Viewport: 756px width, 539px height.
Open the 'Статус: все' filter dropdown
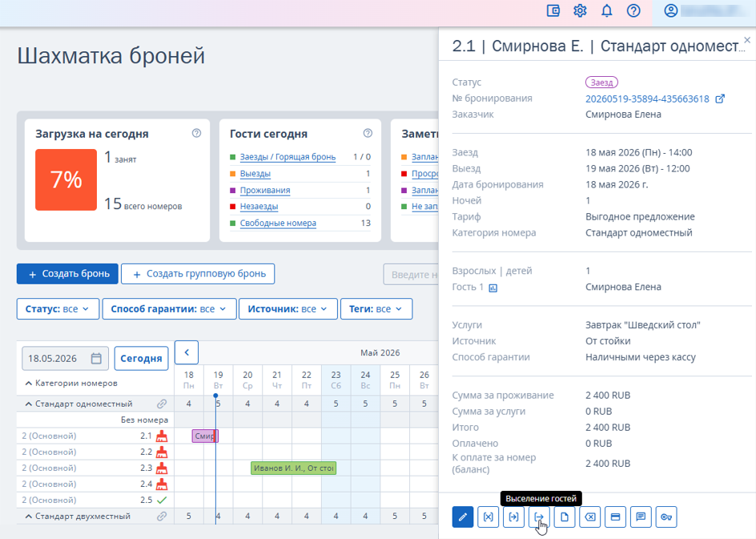(x=58, y=309)
